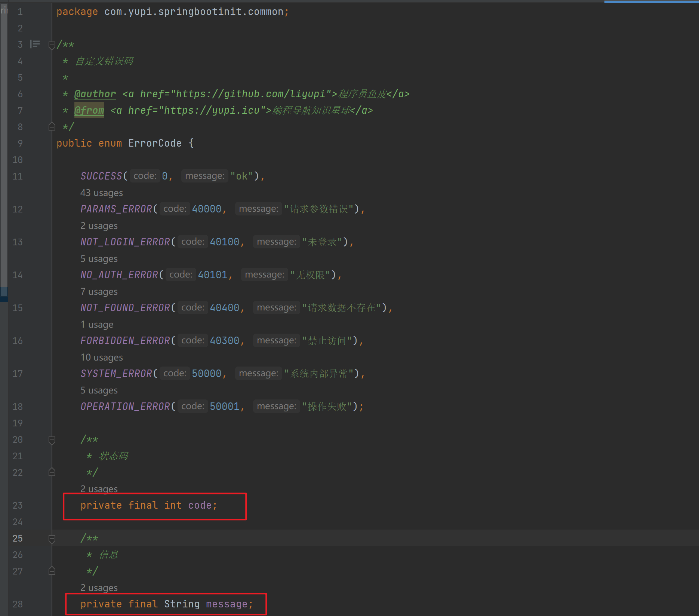Collapse the 信息 comment block at line 25
Image resolution: width=699 pixels, height=616 pixels.
[x=52, y=539]
